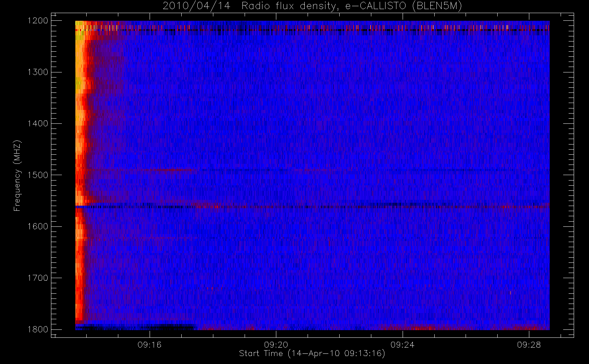Click the 1200 frequency tick label
The image size is (589, 364).
coord(38,21)
